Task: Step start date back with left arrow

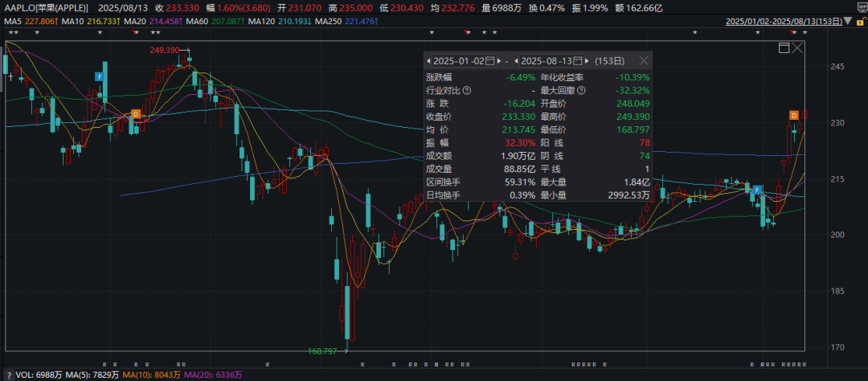Action: tap(428, 61)
